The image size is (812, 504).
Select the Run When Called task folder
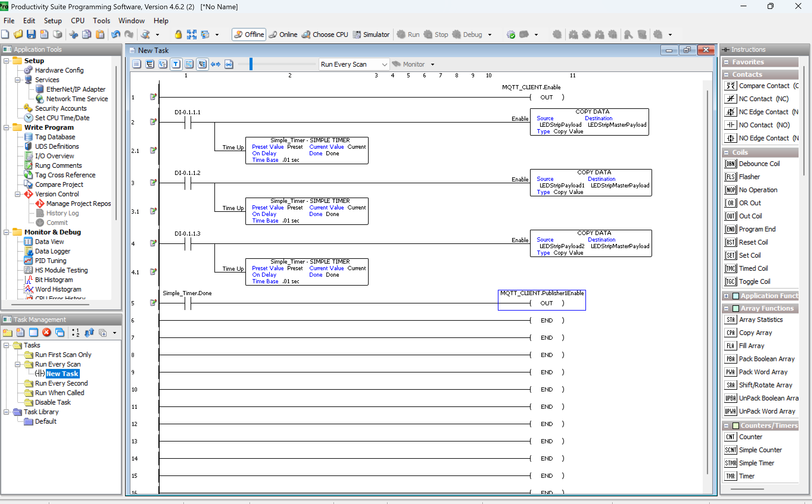click(x=59, y=393)
